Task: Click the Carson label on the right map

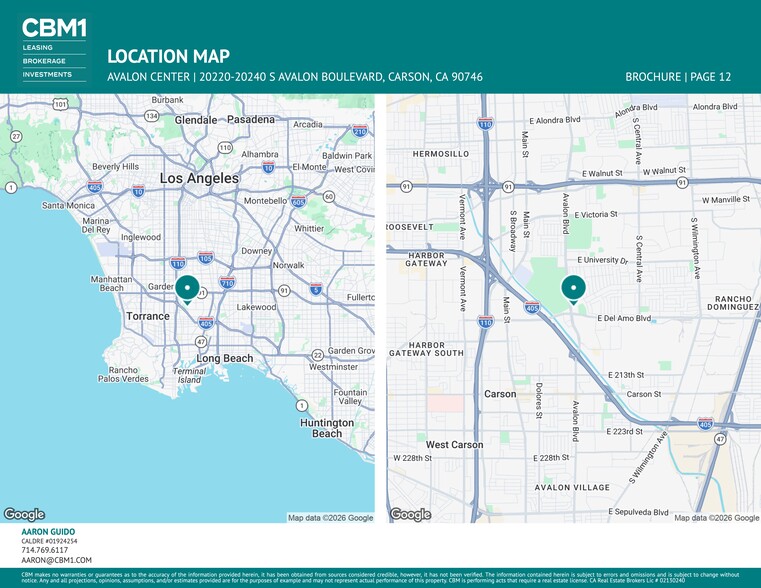Action: click(500, 394)
